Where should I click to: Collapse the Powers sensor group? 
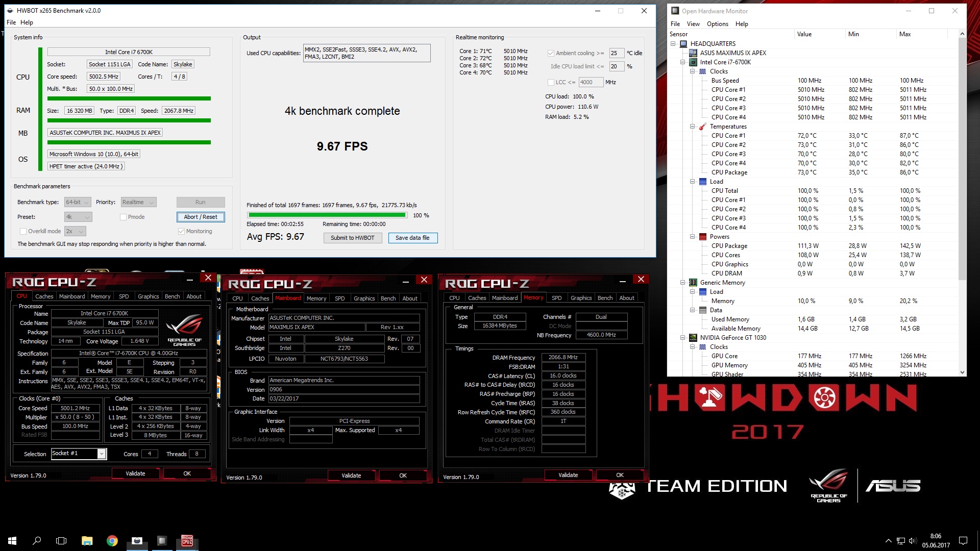coord(693,237)
